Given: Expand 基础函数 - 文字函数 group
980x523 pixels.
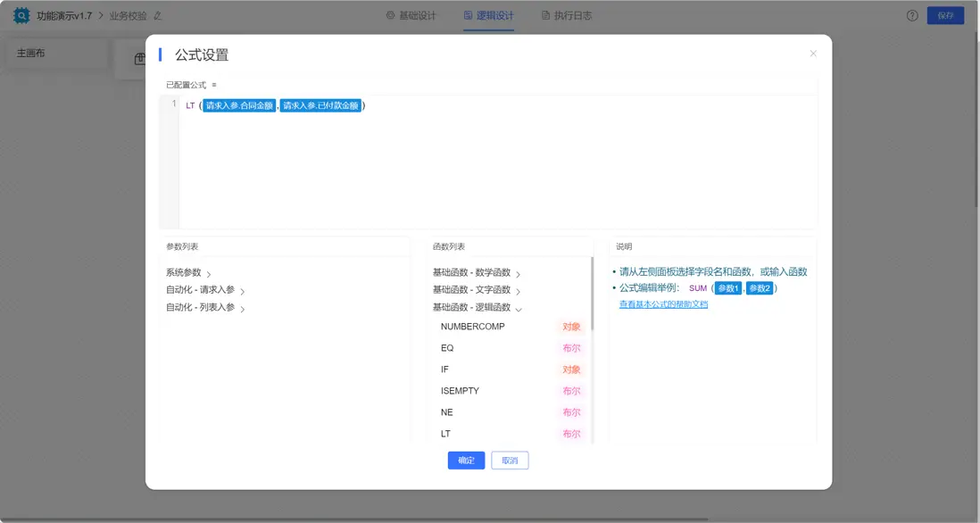Looking at the screenshot, I should click(477, 290).
